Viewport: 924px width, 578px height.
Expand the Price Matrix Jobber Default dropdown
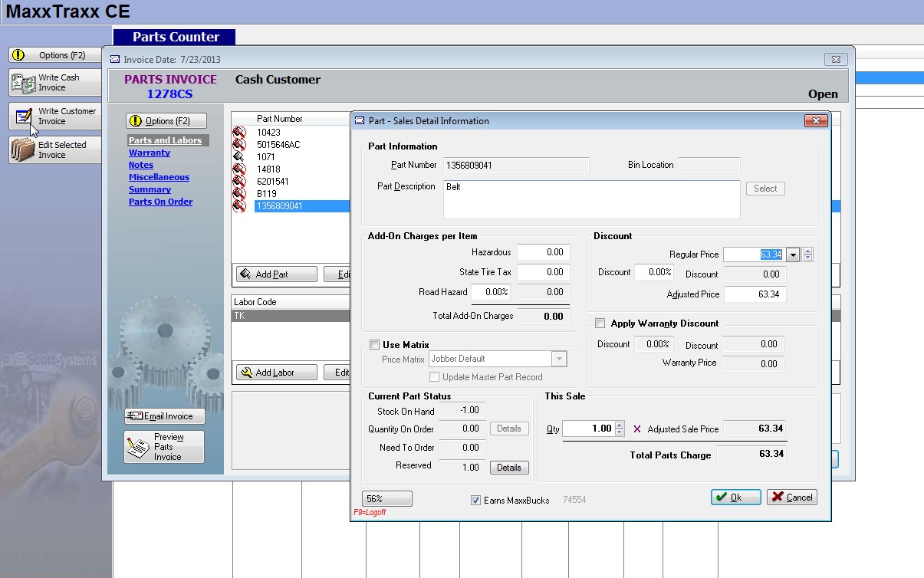(559, 359)
